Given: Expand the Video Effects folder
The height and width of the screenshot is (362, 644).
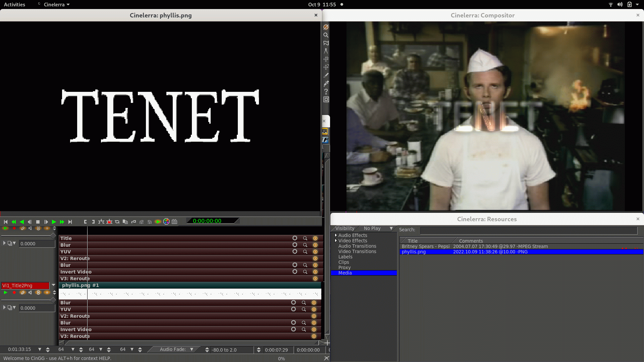Looking at the screenshot, I should (x=336, y=241).
